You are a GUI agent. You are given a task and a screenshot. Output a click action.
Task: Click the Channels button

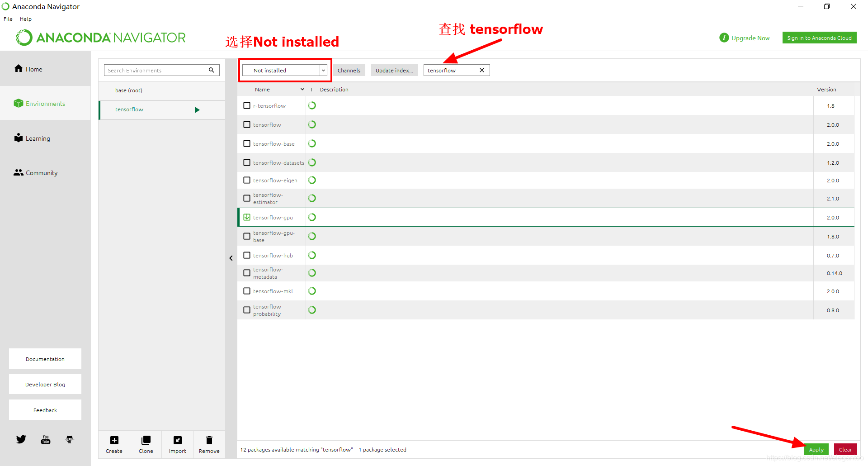349,70
